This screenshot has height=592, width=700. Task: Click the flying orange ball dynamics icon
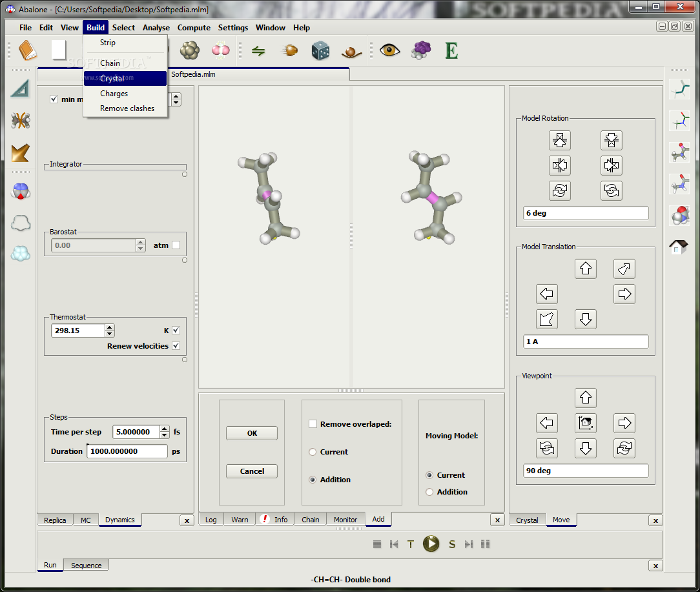click(290, 50)
